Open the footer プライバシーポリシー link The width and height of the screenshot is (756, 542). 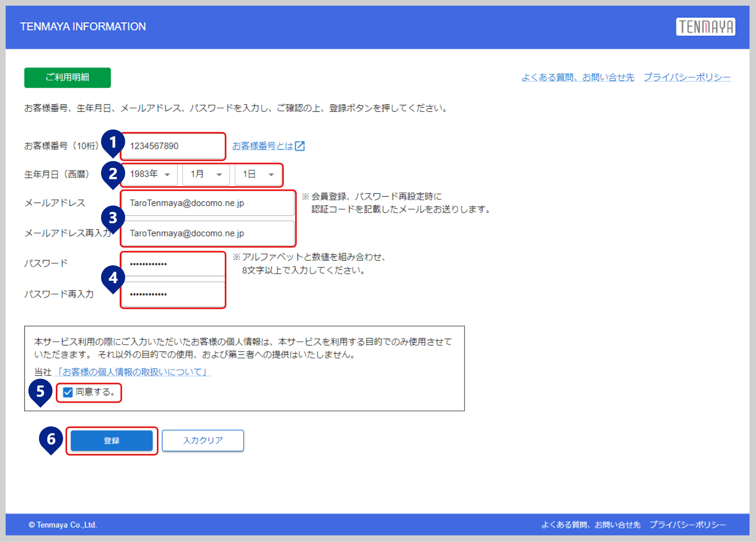pyautogui.click(x=688, y=525)
